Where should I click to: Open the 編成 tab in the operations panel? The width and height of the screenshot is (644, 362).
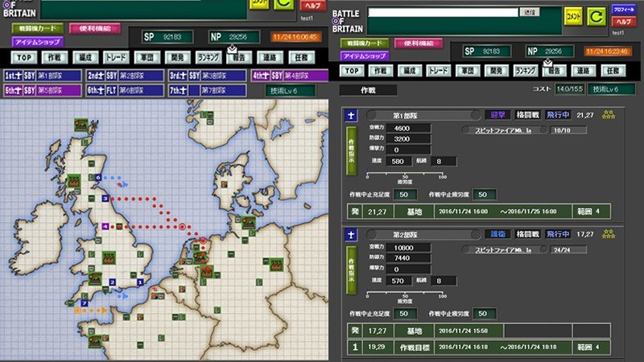(x=411, y=70)
